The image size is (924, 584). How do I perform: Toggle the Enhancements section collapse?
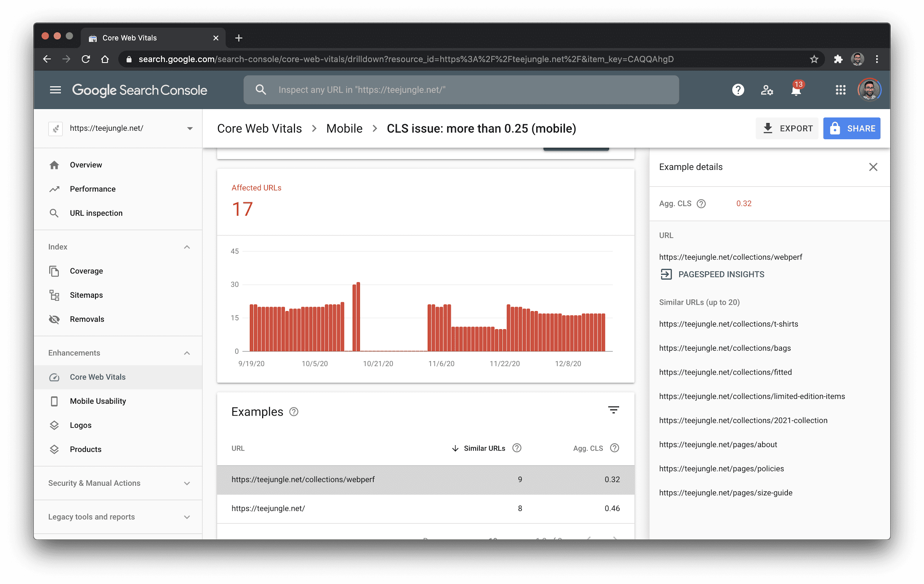[x=188, y=352]
